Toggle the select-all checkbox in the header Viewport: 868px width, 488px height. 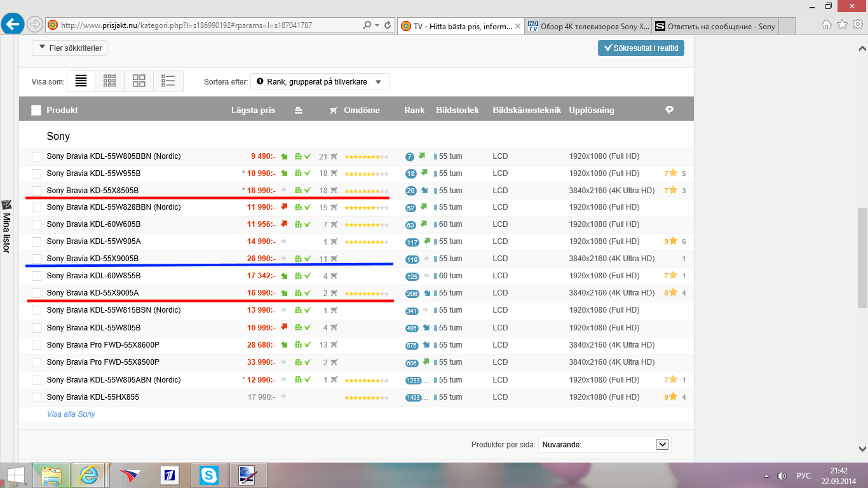pos(36,110)
